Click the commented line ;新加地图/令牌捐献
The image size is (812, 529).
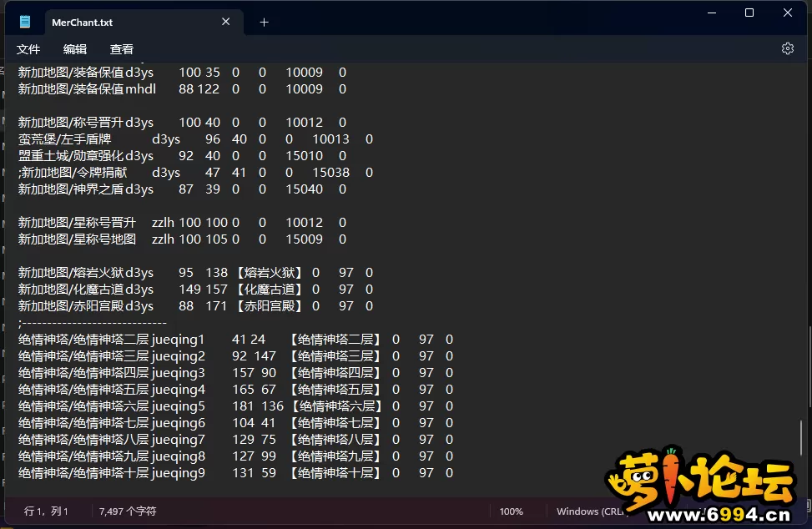coord(195,173)
